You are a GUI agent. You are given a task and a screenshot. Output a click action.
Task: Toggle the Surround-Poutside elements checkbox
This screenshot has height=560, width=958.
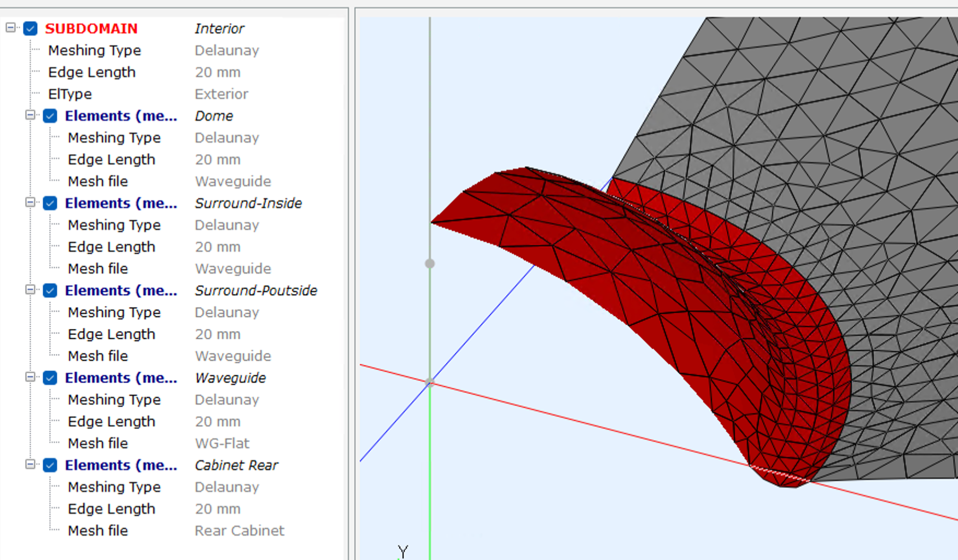click(50, 290)
